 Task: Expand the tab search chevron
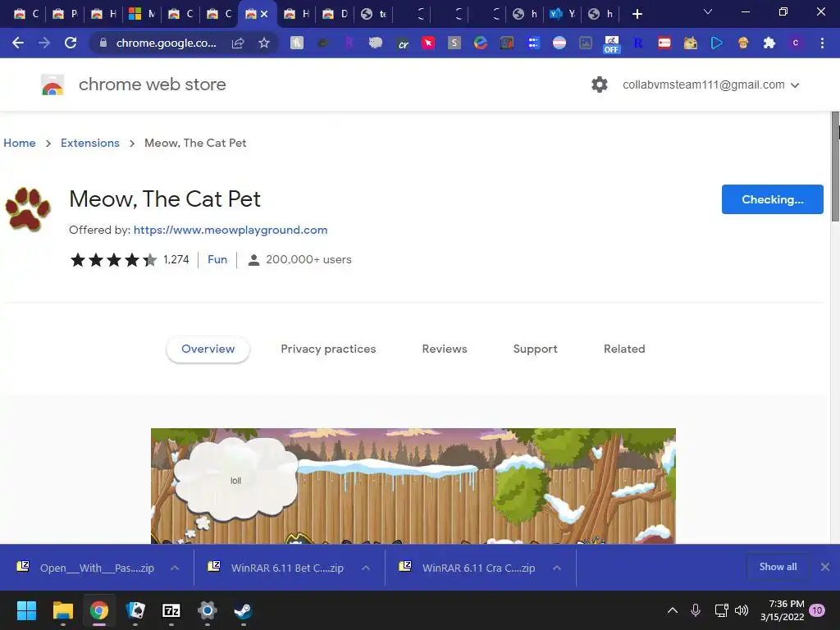[708, 11]
